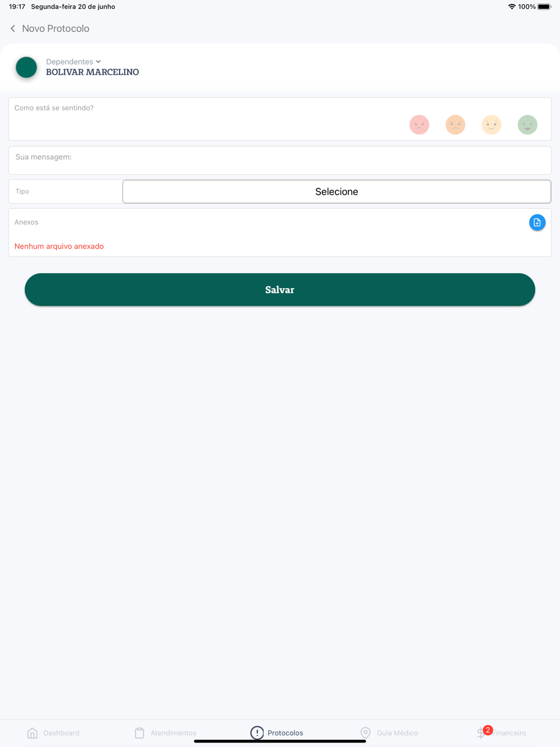560x747 pixels.
Task: Tap the Dashboard house icon
Action: [x=32, y=732]
